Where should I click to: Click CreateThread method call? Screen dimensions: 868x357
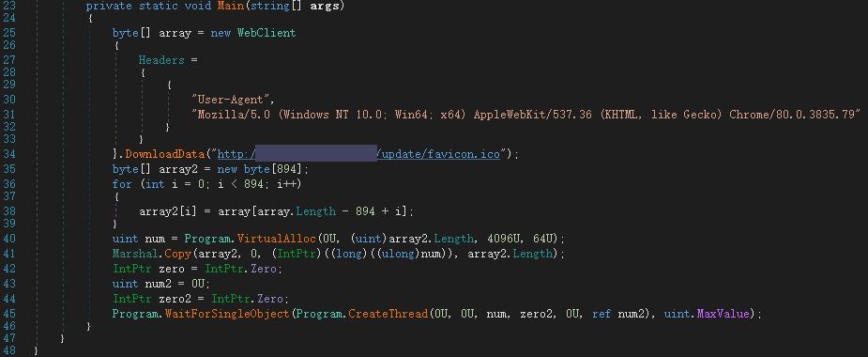pyautogui.click(x=388, y=314)
